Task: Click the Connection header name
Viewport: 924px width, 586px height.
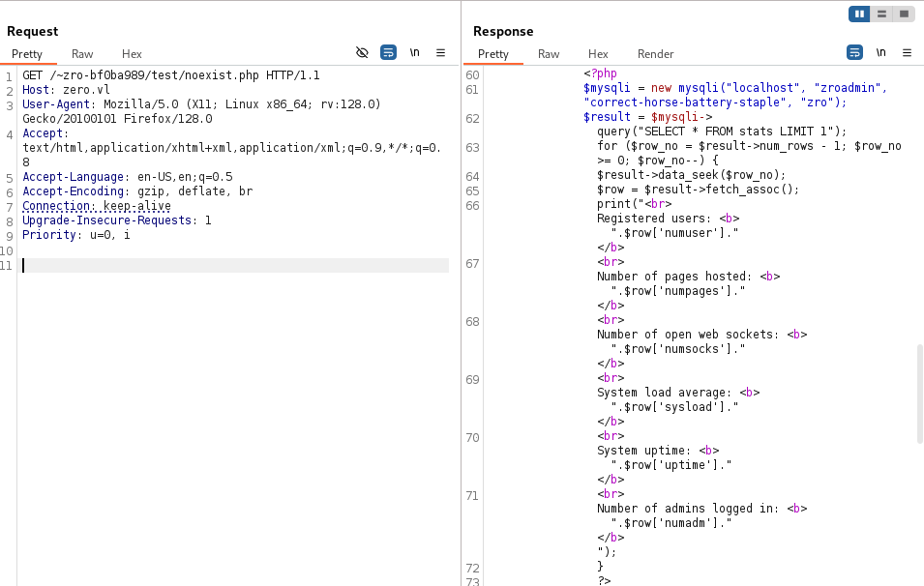Action: [x=56, y=206]
